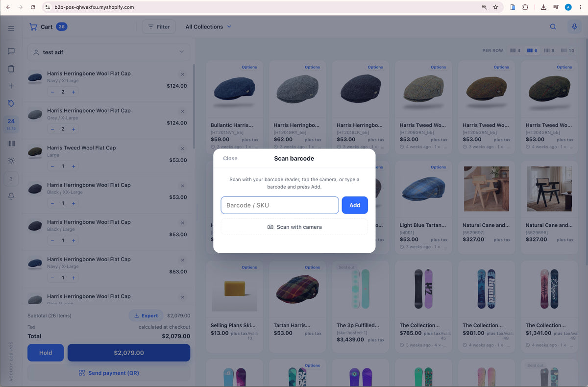Select 8 products per row

click(x=549, y=50)
